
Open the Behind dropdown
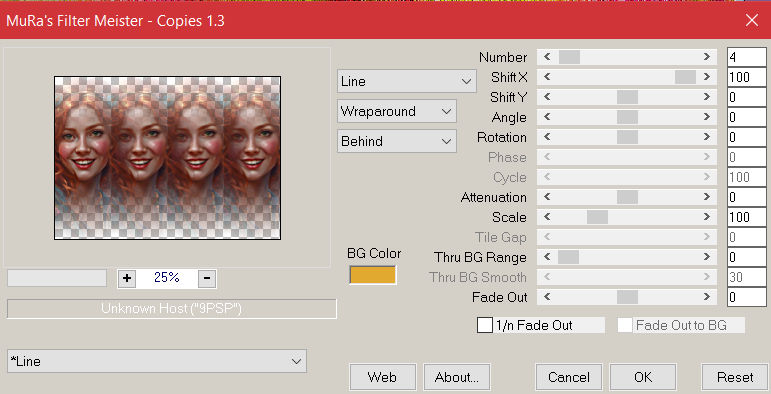[396, 141]
